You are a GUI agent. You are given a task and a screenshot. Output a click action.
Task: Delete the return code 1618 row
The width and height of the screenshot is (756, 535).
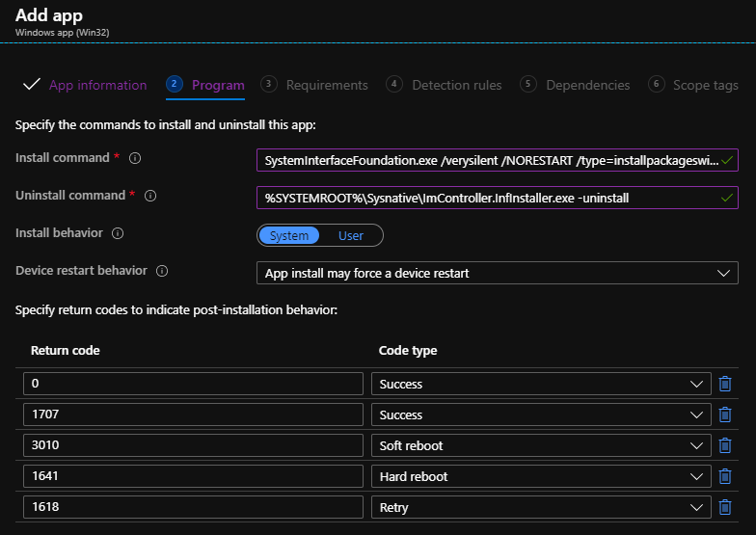(725, 507)
